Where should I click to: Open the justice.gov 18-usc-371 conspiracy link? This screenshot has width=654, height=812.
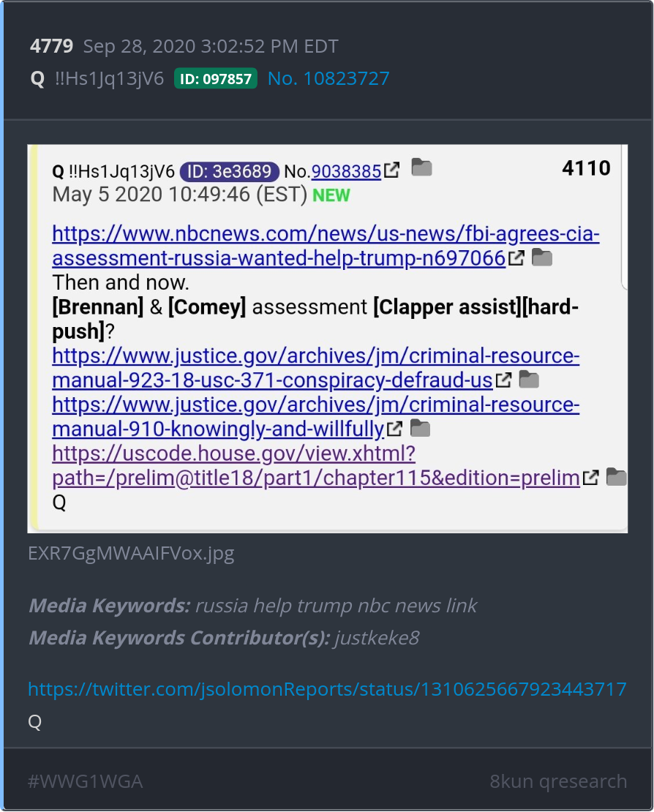tap(316, 368)
